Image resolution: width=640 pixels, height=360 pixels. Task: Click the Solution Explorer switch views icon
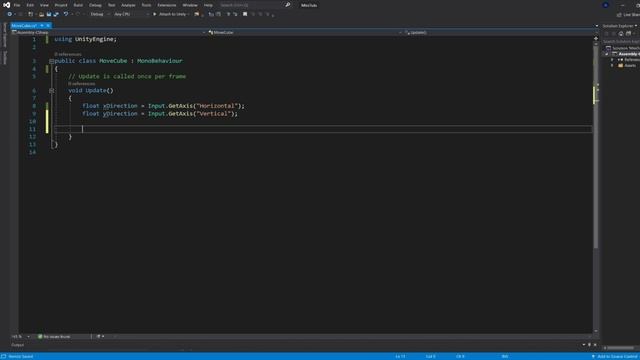point(629,33)
